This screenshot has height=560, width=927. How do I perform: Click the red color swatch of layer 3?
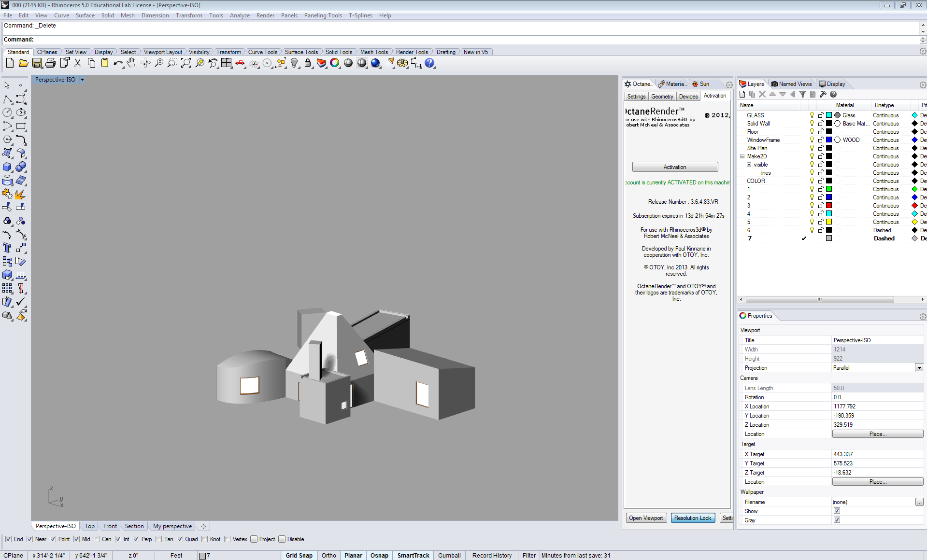tap(829, 206)
